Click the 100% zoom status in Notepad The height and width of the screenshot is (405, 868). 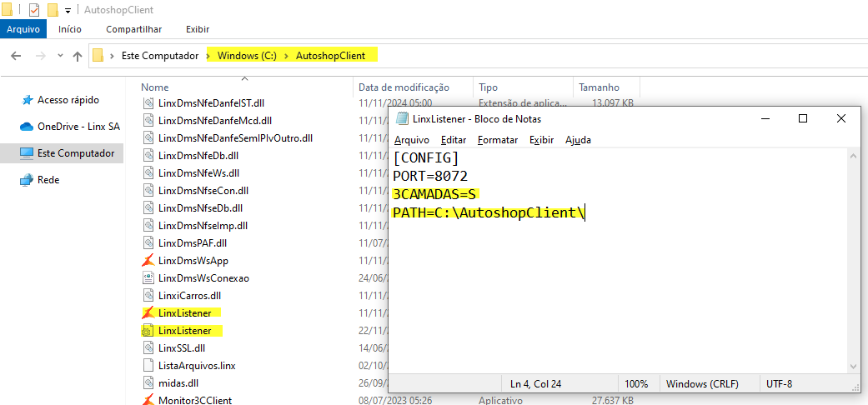click(636, 384)
